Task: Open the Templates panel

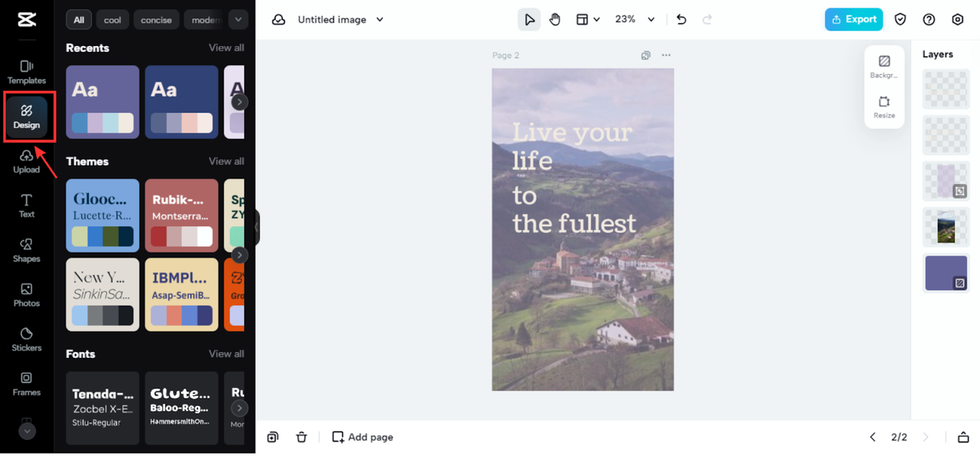Action: point(27,72)
